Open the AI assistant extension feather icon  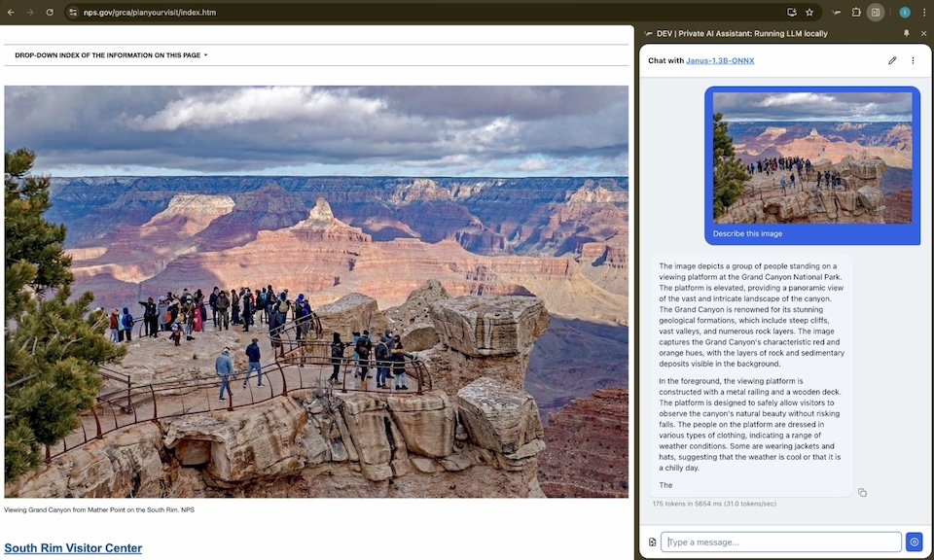(x=837, y=13)
